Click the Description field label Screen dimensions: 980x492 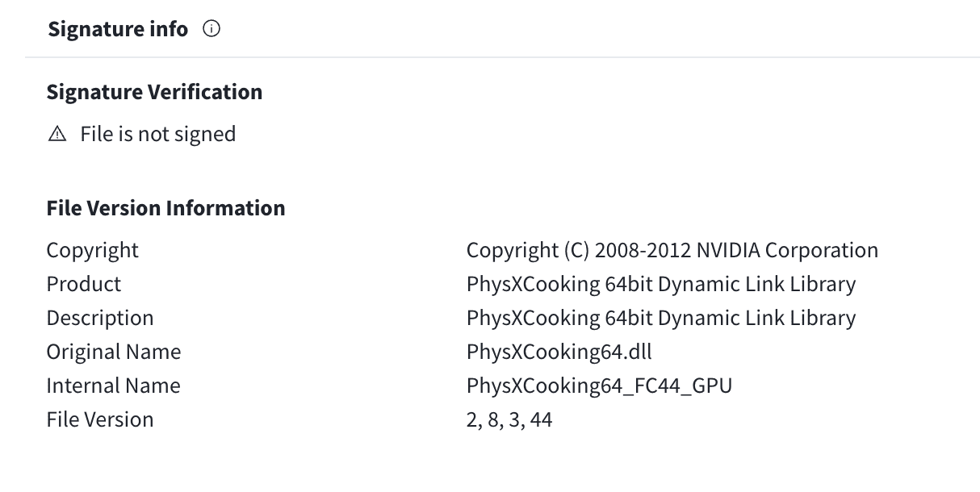tap(100, 318)
